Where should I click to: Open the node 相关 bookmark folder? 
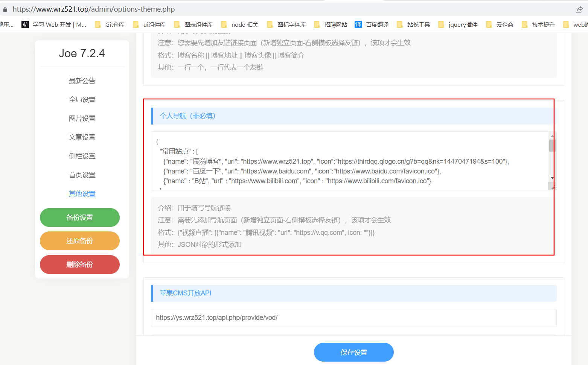coord(239,24)
